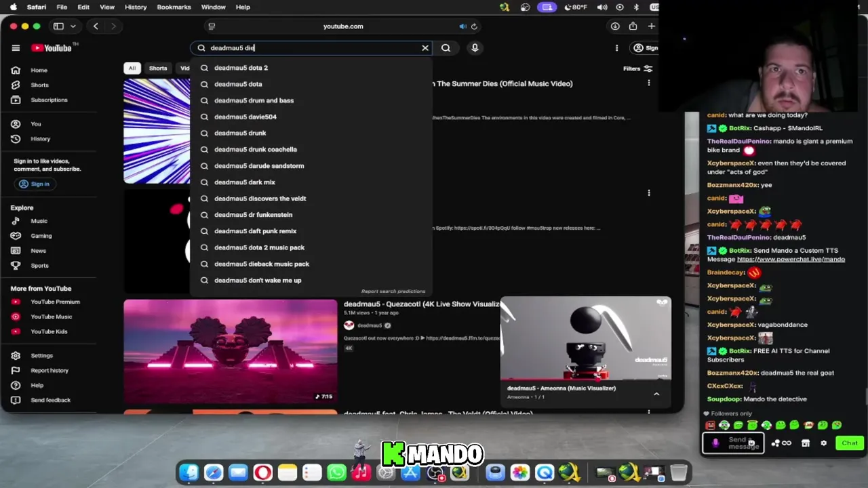The height and width of the screenshot is (488, 868).
Task: Click the volume icon in menu bar
Action: (602, 7)
